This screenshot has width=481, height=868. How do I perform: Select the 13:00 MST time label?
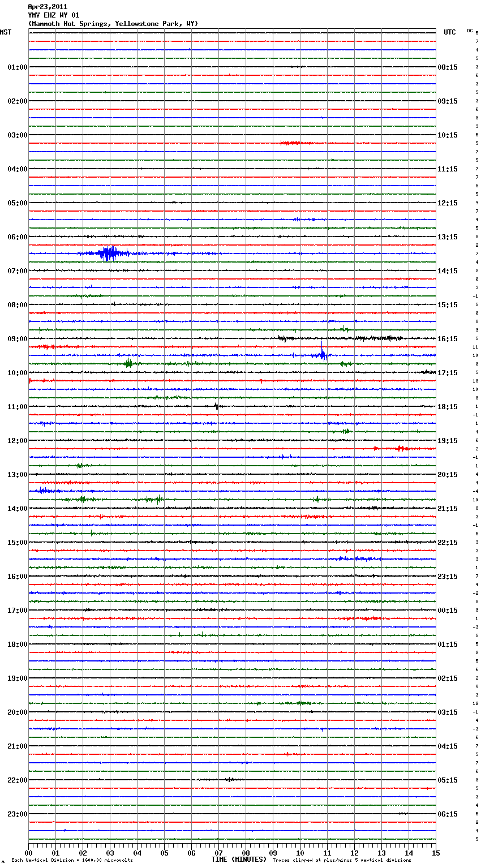(18, 475)
